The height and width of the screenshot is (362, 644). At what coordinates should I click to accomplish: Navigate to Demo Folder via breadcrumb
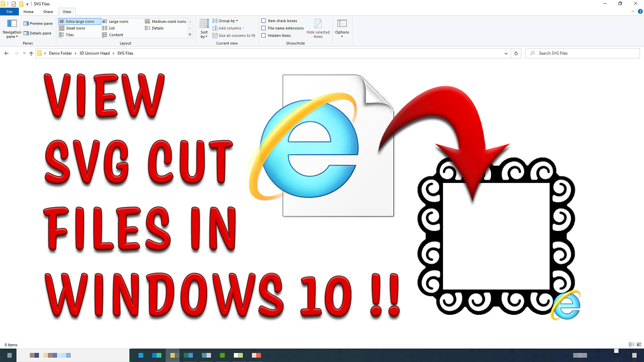(60, 53)
